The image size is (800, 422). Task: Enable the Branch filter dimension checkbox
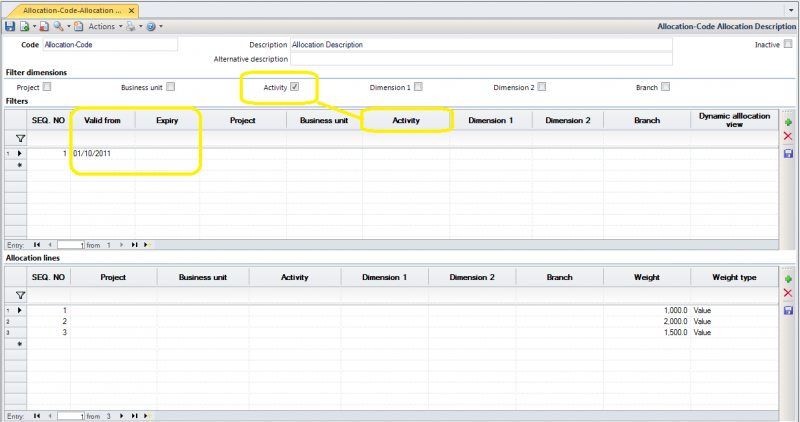665,87
